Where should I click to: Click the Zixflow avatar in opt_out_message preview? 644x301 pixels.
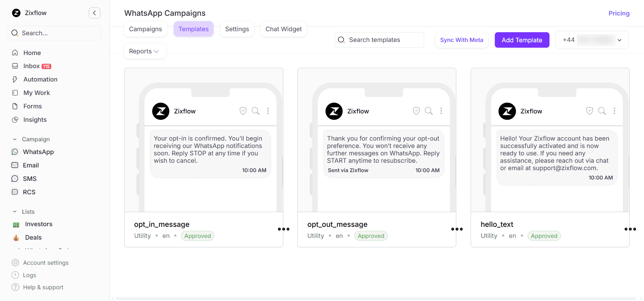(334, 111)
